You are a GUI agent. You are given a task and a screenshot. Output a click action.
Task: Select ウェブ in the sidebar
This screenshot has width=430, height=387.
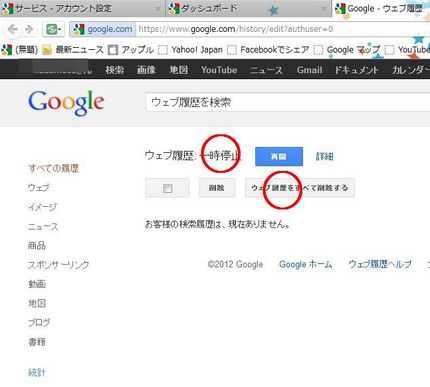[39, 188]
